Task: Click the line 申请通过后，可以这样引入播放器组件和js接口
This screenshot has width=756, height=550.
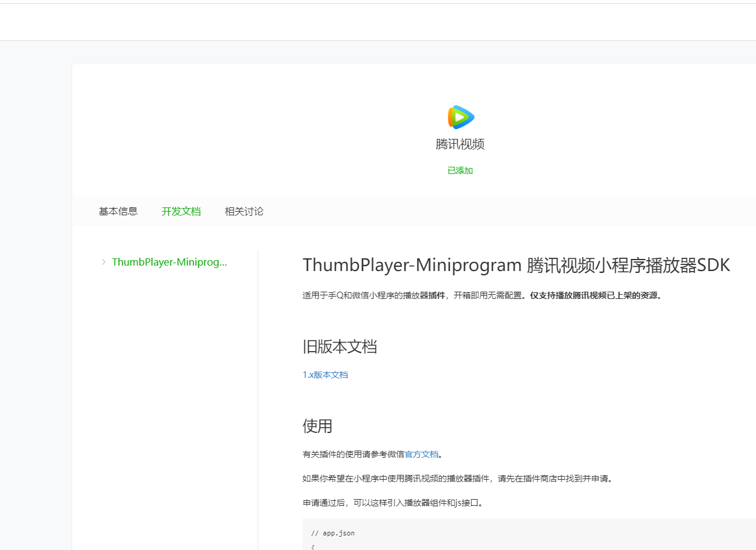Action: tap(393, 503)
